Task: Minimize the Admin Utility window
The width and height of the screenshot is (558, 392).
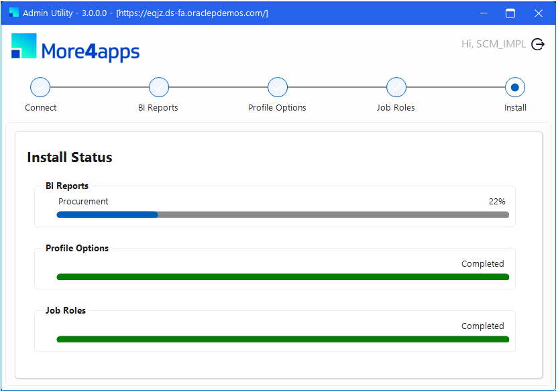Action: pyautogui.click(x=484, y=13)
